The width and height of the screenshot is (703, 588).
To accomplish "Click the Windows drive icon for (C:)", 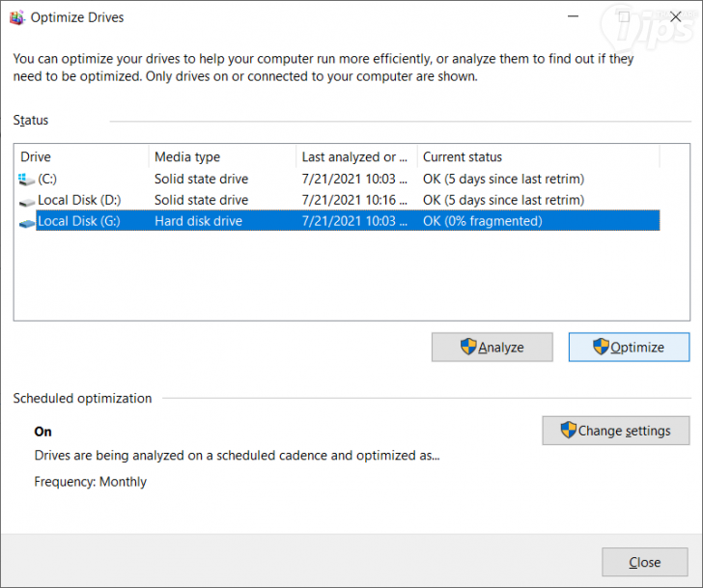I will point(26,180).
